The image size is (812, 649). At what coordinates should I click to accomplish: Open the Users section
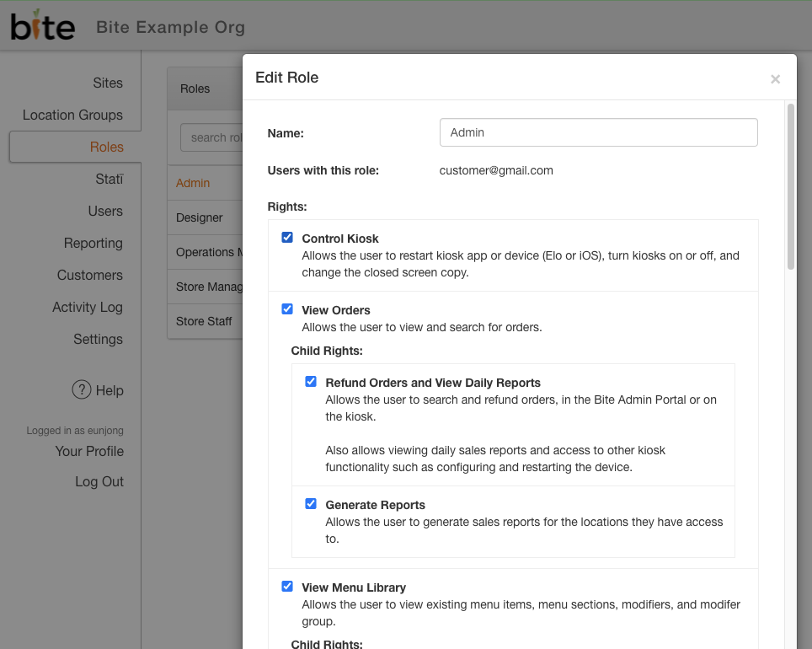click(105, 211)
